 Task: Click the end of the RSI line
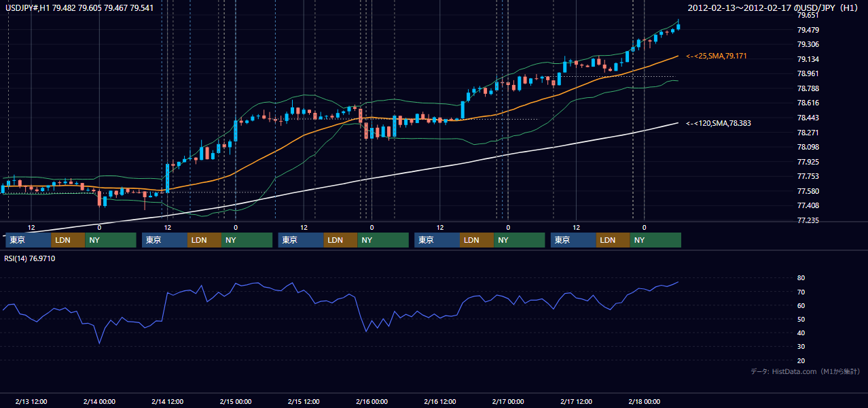pos(678,282)
